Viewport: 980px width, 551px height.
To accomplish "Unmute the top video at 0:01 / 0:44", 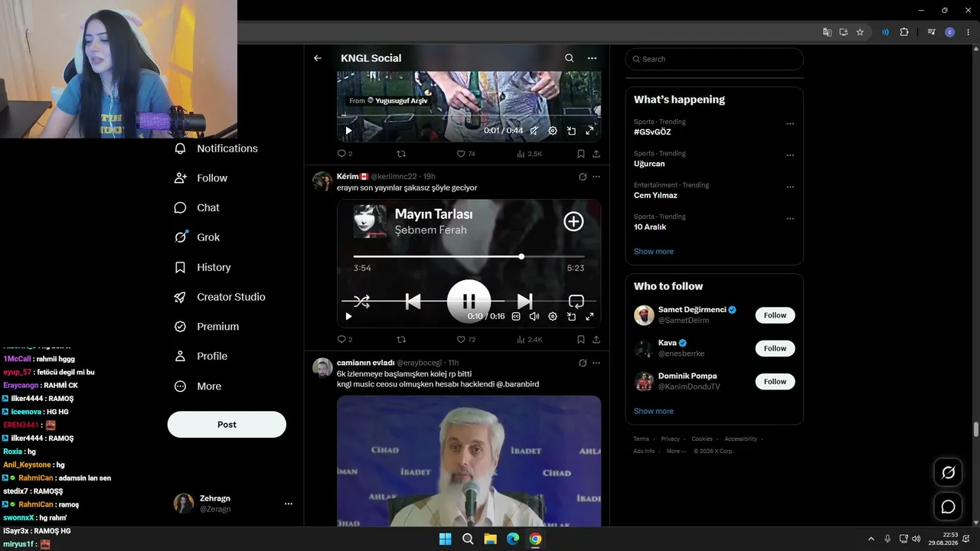I will 534,131.
